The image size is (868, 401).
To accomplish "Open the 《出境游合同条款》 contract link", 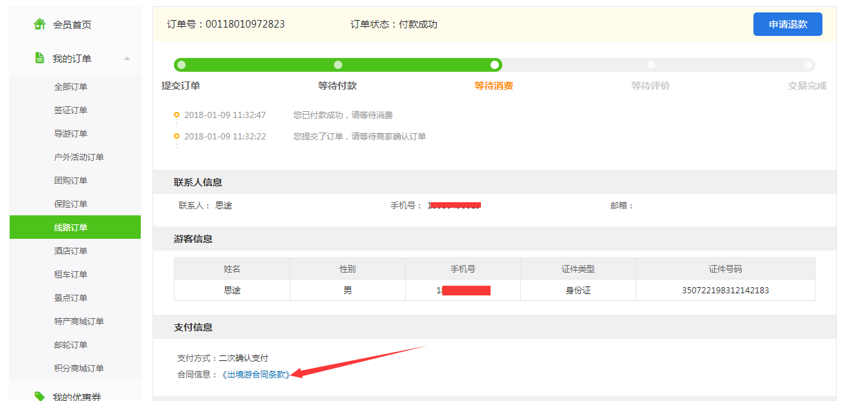I will point(256,375).
